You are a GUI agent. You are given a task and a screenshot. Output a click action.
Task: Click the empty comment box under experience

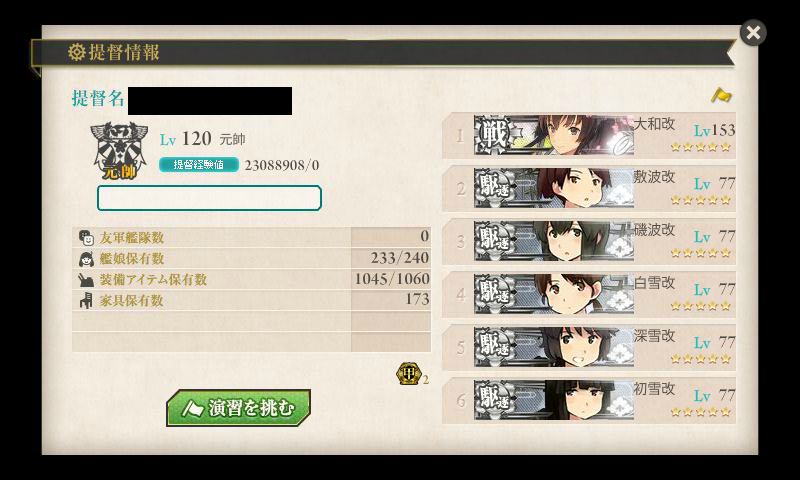point(209,198)
